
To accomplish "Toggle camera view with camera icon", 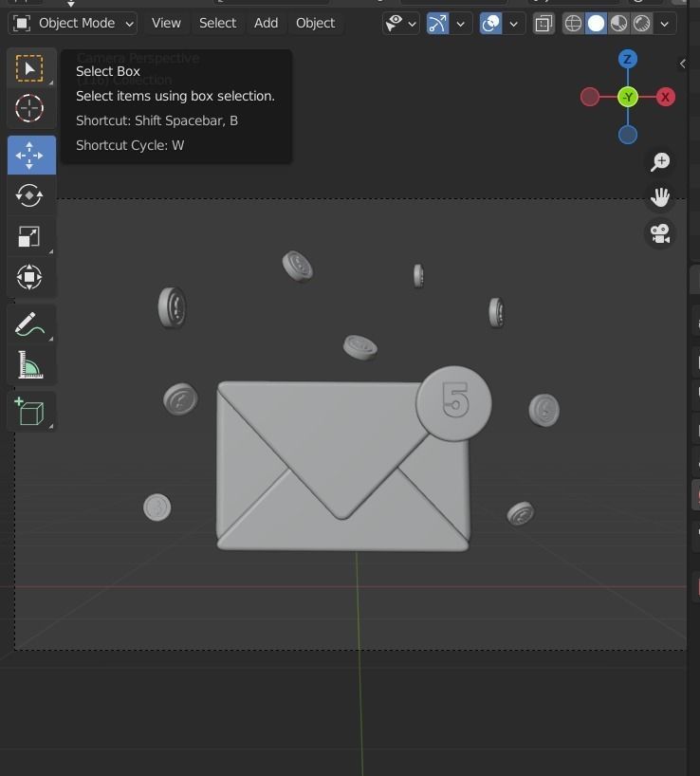I will tap(660, 233).
